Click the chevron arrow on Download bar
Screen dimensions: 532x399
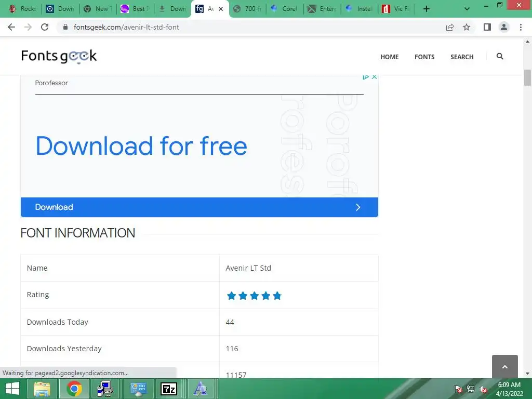tap(358, 207)
